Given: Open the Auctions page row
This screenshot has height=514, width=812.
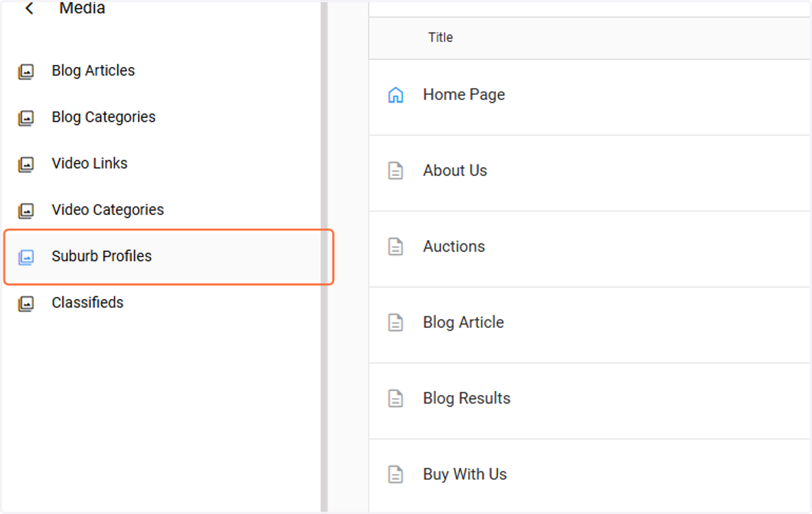Looking at the screenshot, I should [x=590, y=249].
